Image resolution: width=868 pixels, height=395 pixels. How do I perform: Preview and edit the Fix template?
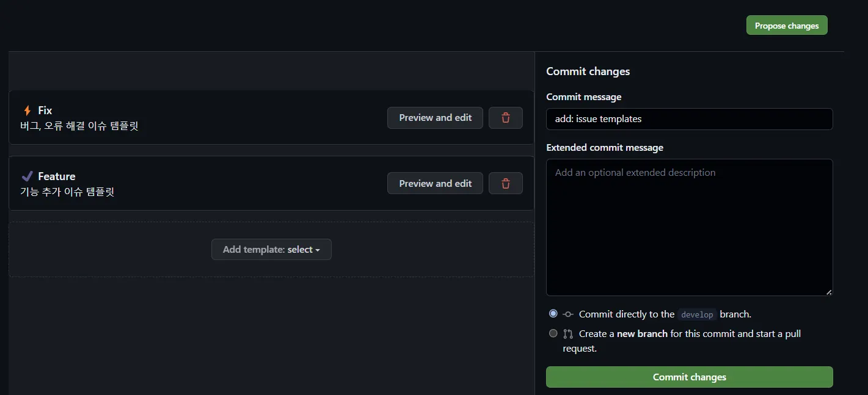click(435, 118)
